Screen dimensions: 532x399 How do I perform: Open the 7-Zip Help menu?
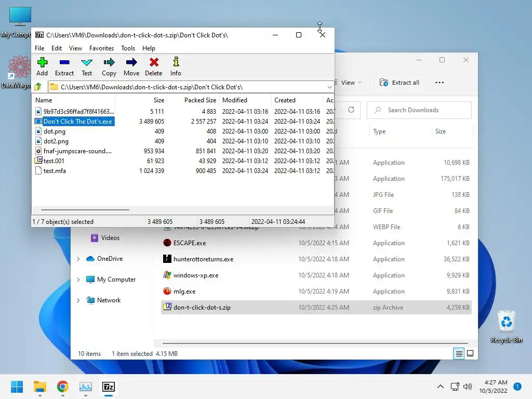pyautogui.click(x=149, y=48)
